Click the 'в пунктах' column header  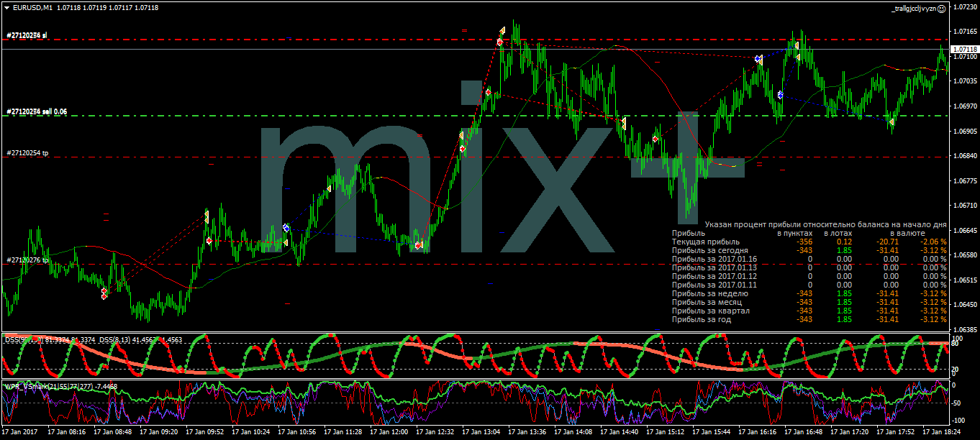[x=795, y=234]
